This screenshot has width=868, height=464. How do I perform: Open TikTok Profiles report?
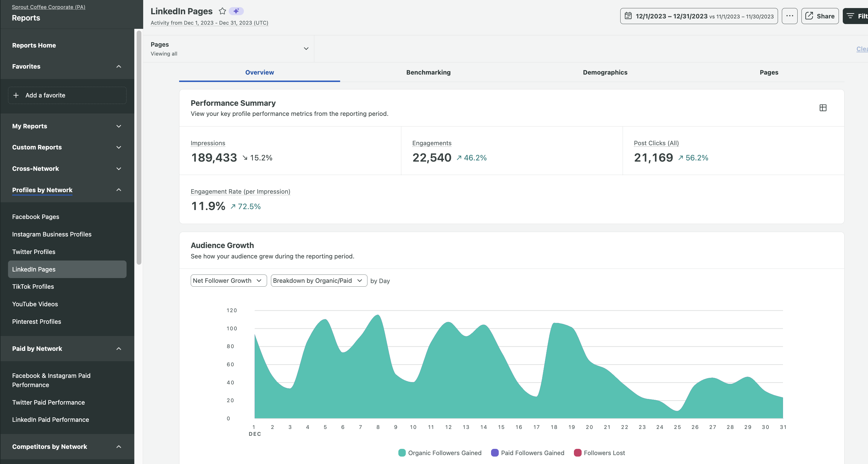33,286
